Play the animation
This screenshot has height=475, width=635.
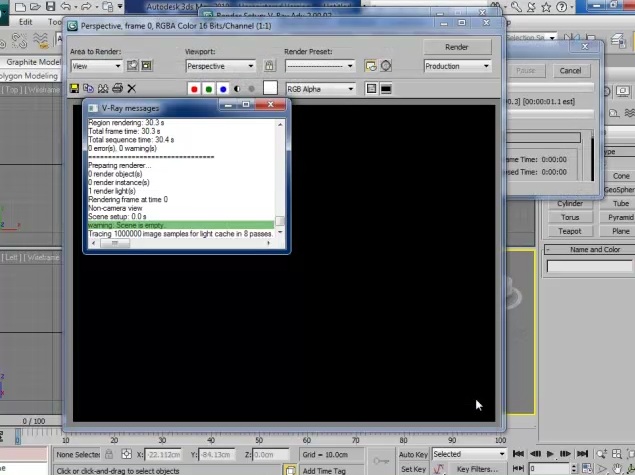click(x=550, y=454)
